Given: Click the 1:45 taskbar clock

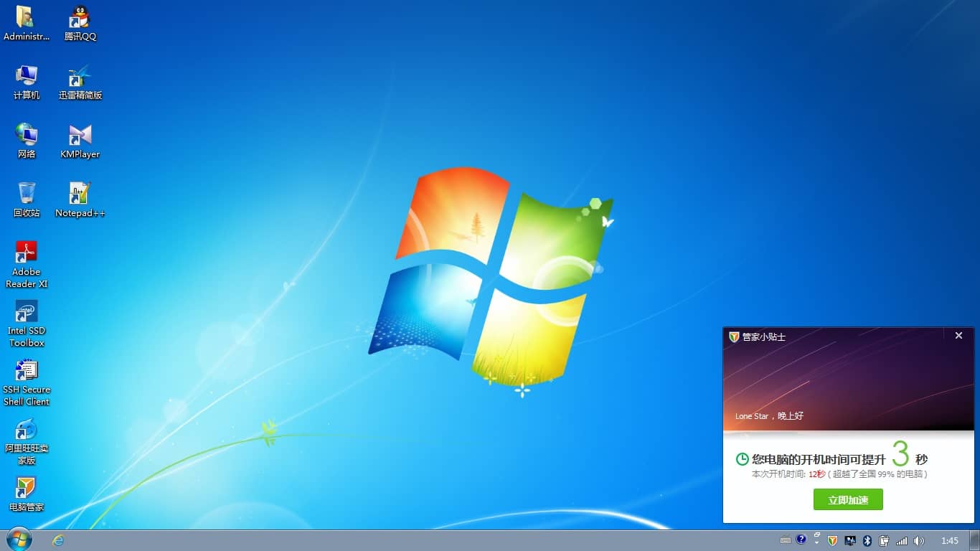Looking at the screenshot, I should [x=950, y=540].
